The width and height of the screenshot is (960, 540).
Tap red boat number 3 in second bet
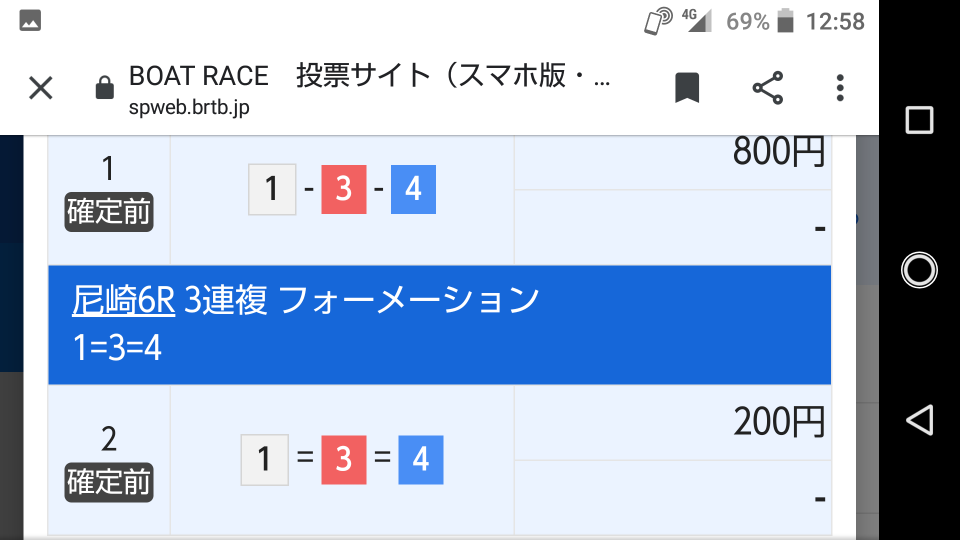coord(343,460)
